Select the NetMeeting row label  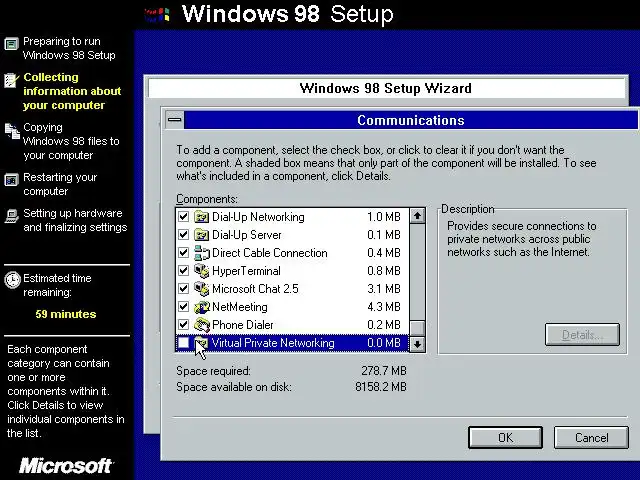click(240, 307)
